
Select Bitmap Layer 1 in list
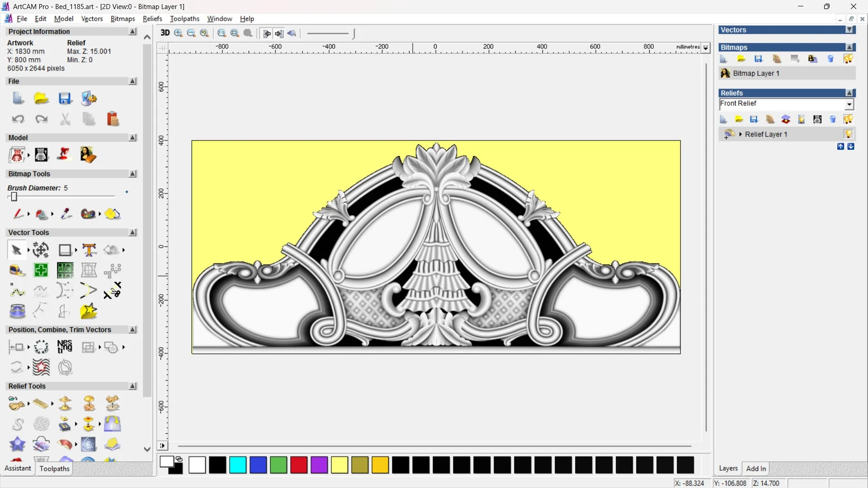point(756,73)
